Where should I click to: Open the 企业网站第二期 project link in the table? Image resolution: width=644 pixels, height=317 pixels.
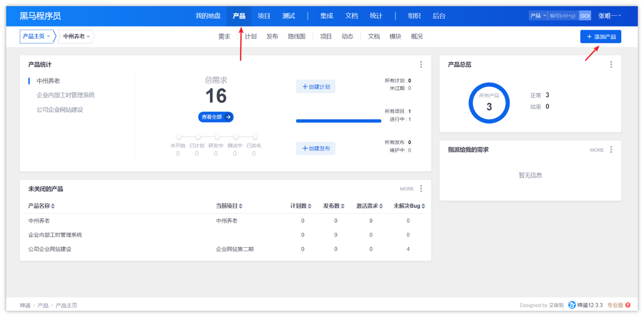[x=234, y=249]
